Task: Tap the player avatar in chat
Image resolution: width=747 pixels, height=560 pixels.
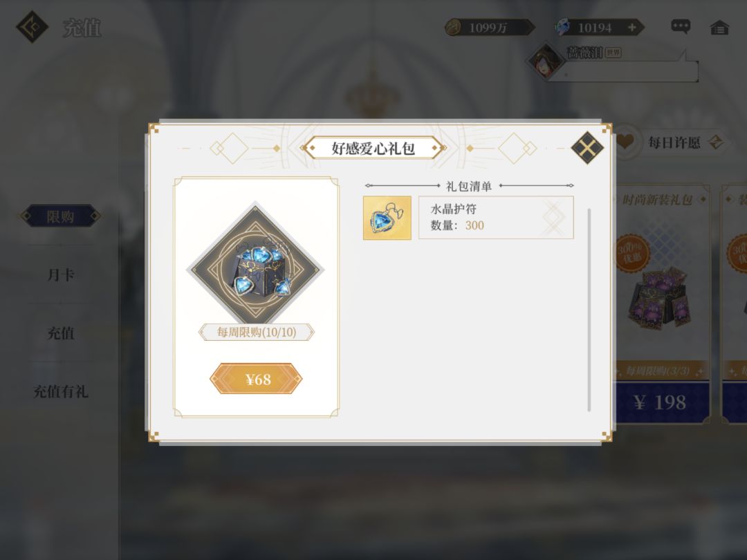Action: tap(544, 61)
